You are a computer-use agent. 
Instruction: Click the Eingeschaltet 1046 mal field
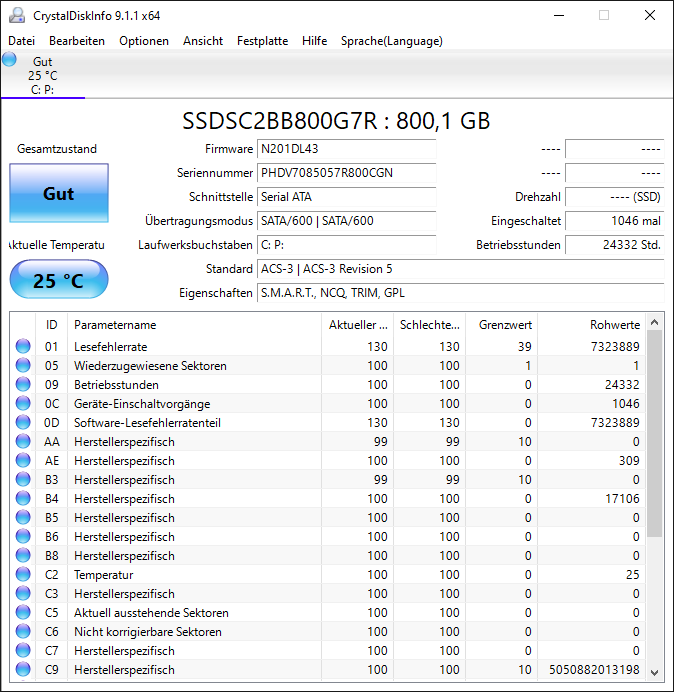coord(614,221)
